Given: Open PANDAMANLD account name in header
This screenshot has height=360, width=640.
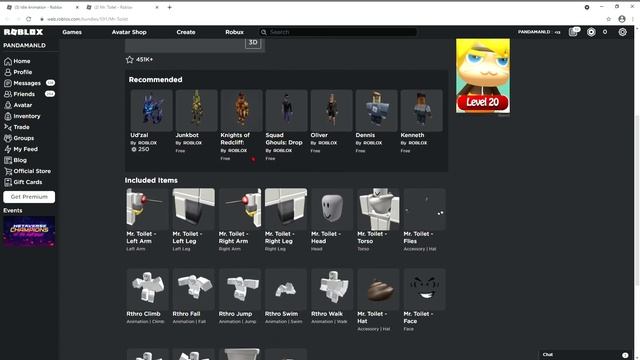Looking at the screenshot, I should (534, 32).
